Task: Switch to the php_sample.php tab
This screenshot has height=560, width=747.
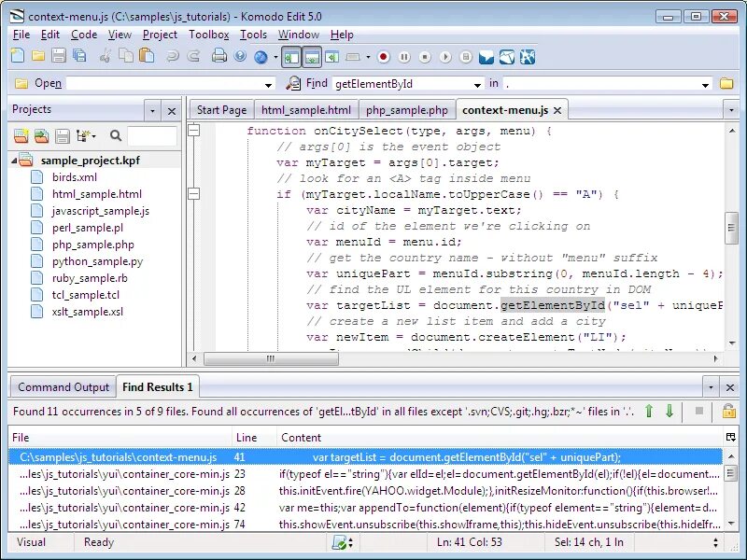Action: pyautogui.click(x=407, y=110)
